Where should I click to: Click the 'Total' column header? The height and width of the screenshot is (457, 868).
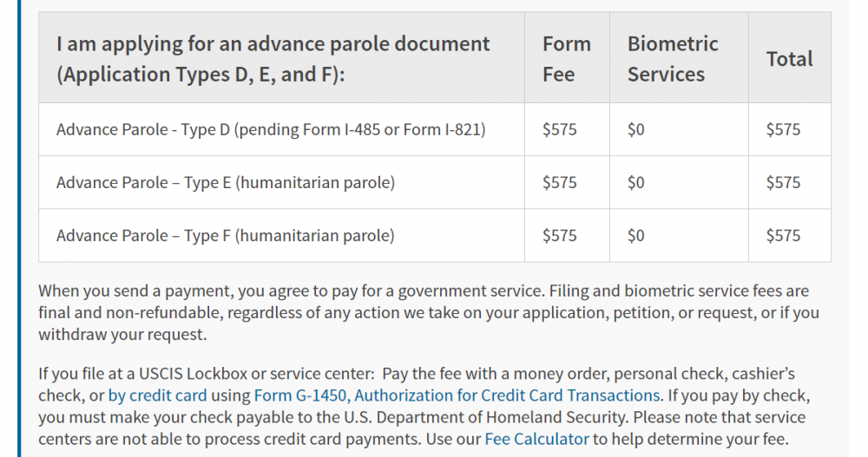click(x=789, y=59)
